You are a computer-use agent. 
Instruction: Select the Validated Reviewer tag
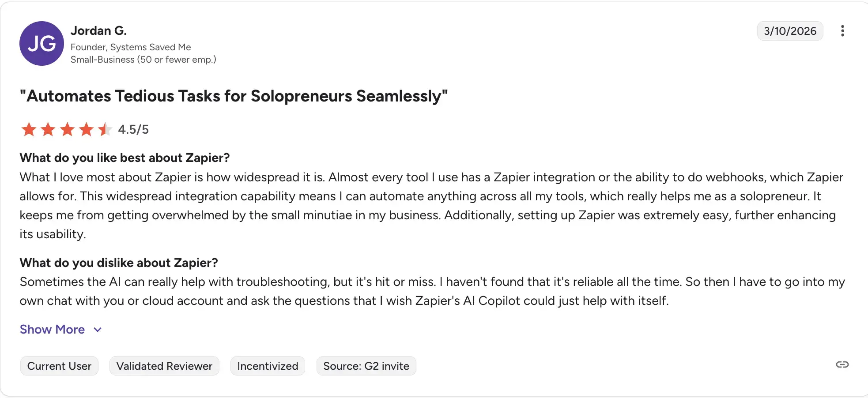(164, 366)
